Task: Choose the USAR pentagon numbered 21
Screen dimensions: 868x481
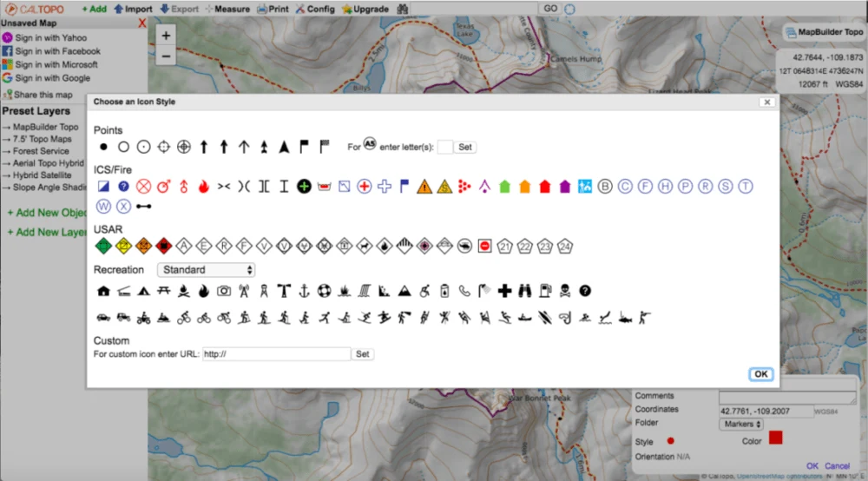Action: pyautogui.click(x=505, y=247)
